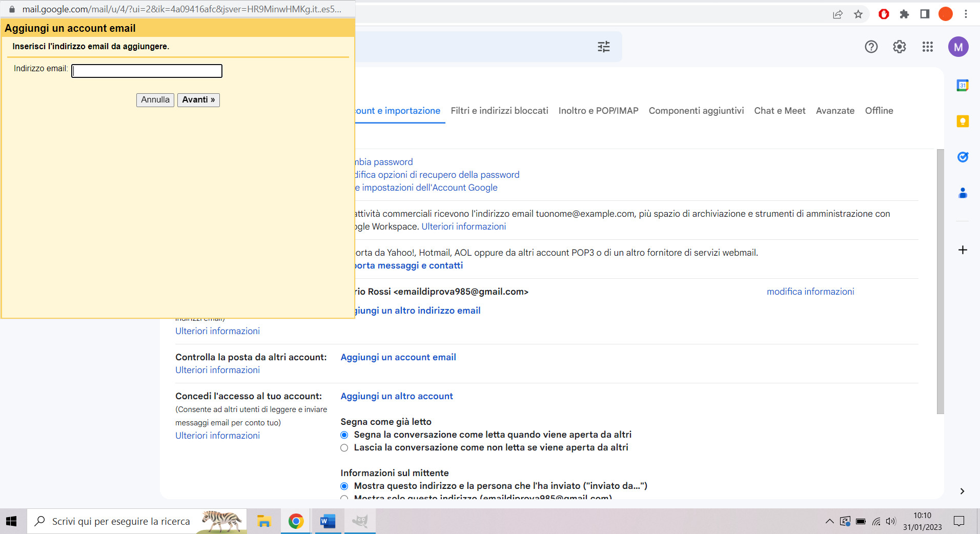Select 'Lascia la conversazione come non letta'
The height and width of the screenshot is (534, 980).
tap(344, 448)
